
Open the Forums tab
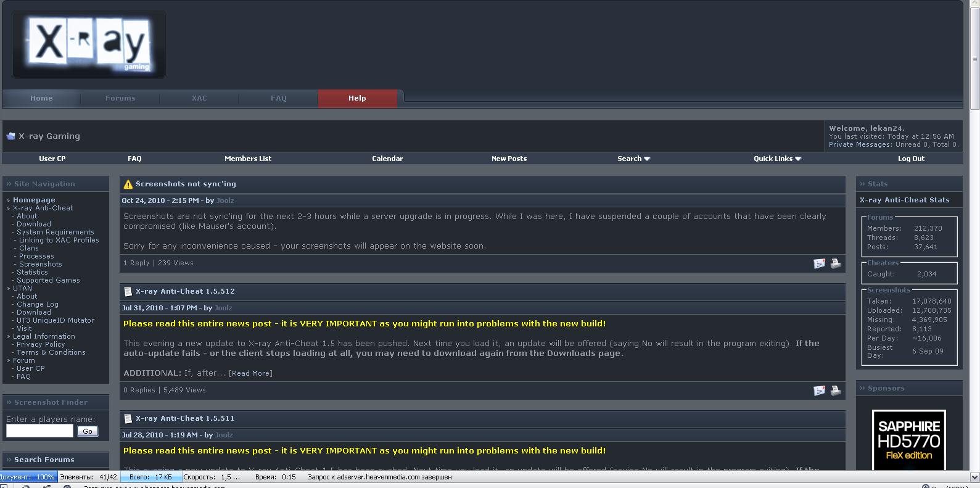120,98
